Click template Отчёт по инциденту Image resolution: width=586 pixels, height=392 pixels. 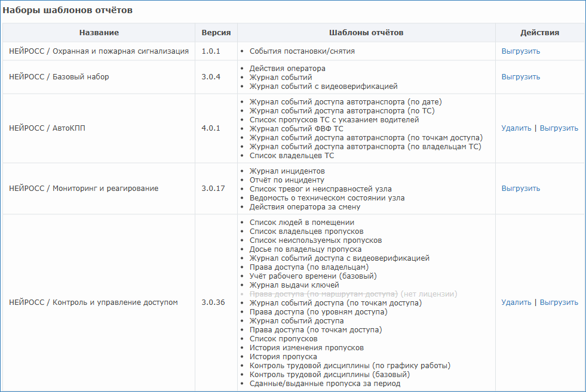click(x=287, y=180)
